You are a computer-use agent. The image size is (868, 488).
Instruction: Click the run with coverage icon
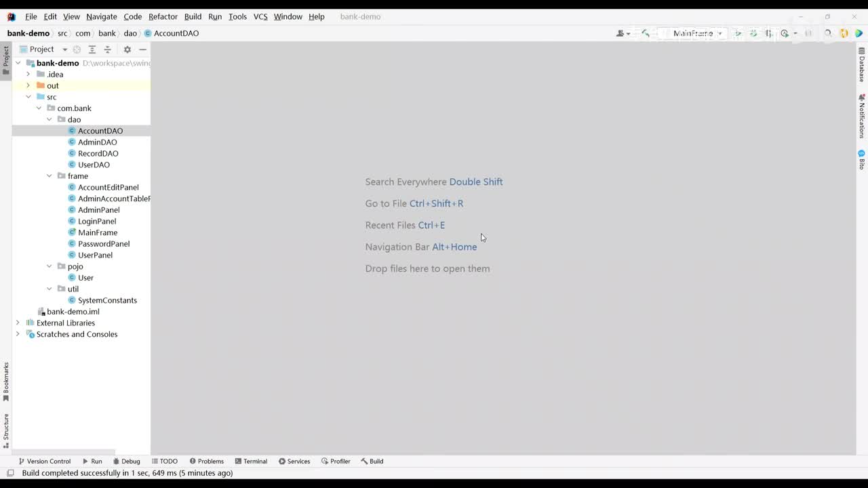pos(769,33)
